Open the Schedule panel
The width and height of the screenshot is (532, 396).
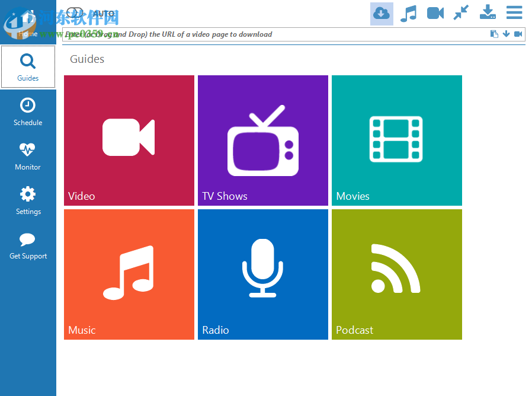click(27, 111)
